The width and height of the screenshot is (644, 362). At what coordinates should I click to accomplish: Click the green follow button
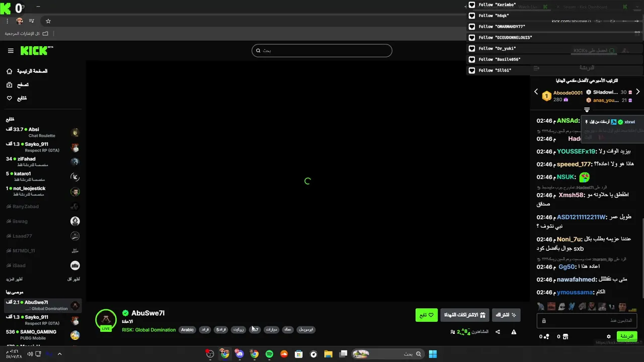coord(427,315)
